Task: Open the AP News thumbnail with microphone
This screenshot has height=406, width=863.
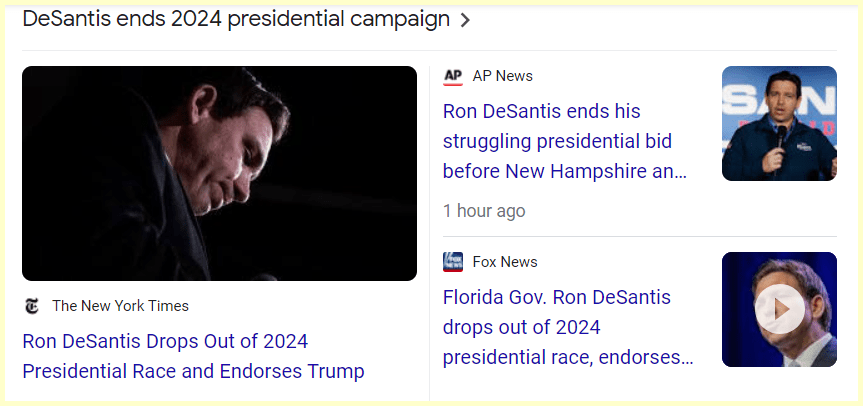Action: [x=779, y=123]
